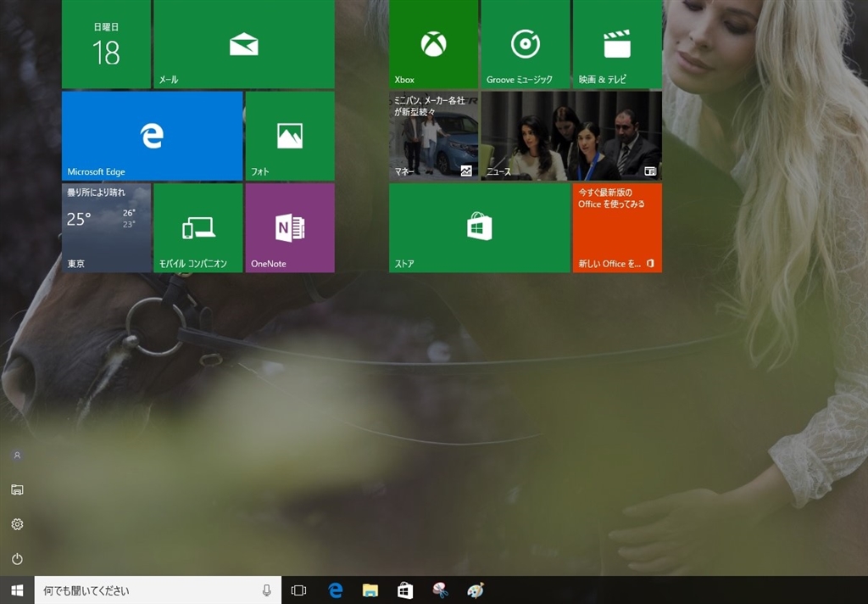Open File Explorer from Start sidebar
868x604 pixels.
(x=17, y=489)
